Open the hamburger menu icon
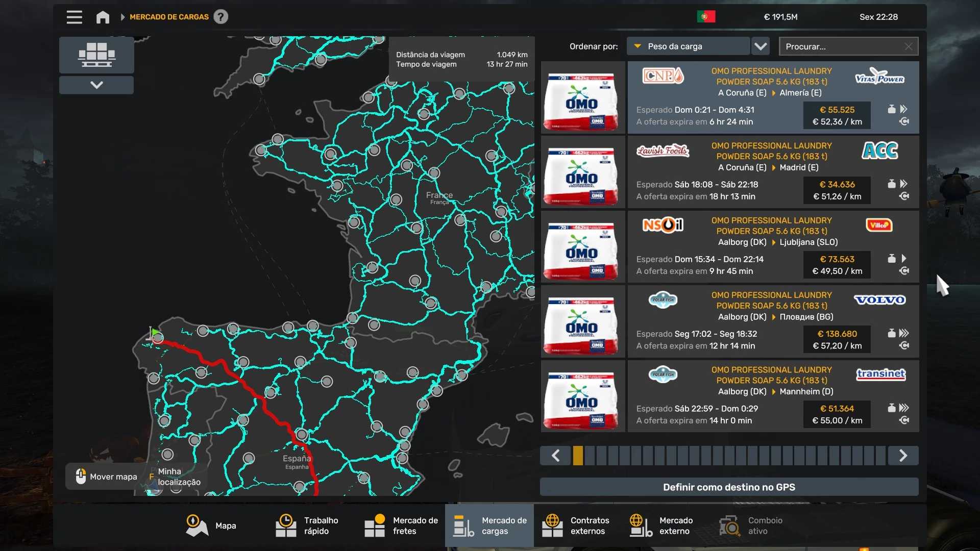Viewport: 980px width, 551px height. [74, 17]
